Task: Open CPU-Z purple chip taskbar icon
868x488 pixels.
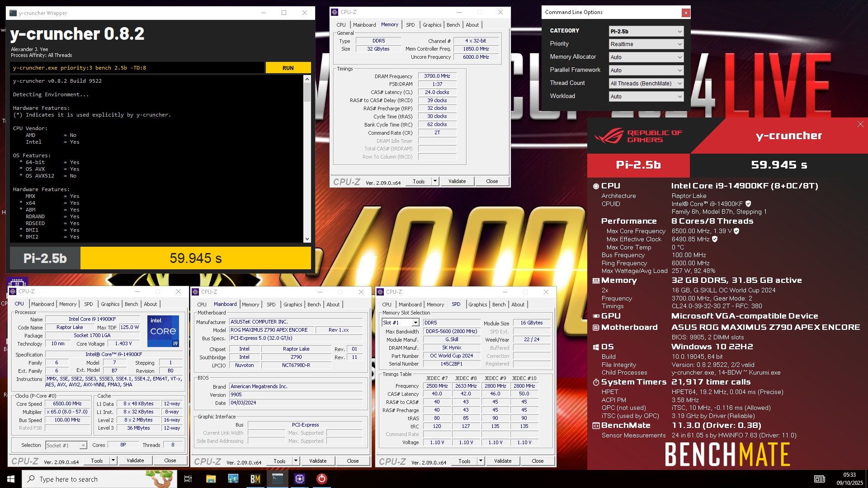Action: pos(299,479)
